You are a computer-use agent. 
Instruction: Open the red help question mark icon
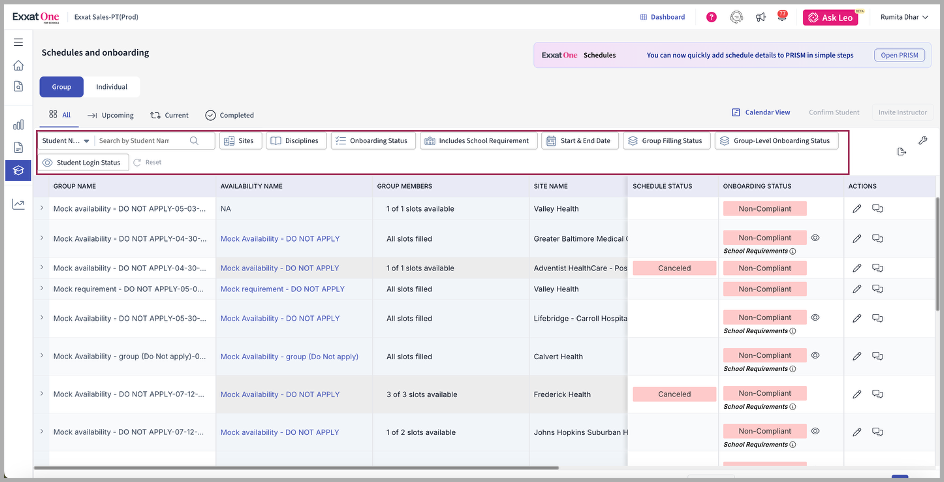pyautogui.click(x=711, y=17)
